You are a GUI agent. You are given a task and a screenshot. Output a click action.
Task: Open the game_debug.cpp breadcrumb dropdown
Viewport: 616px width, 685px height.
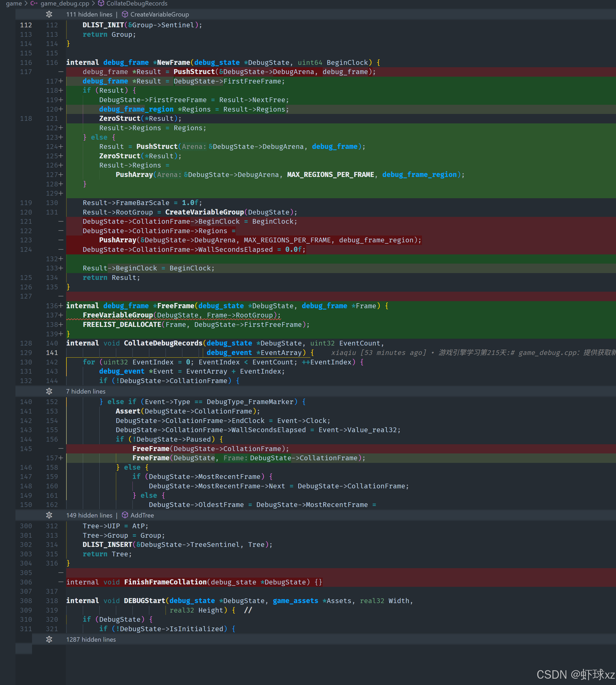coord(65,3)
